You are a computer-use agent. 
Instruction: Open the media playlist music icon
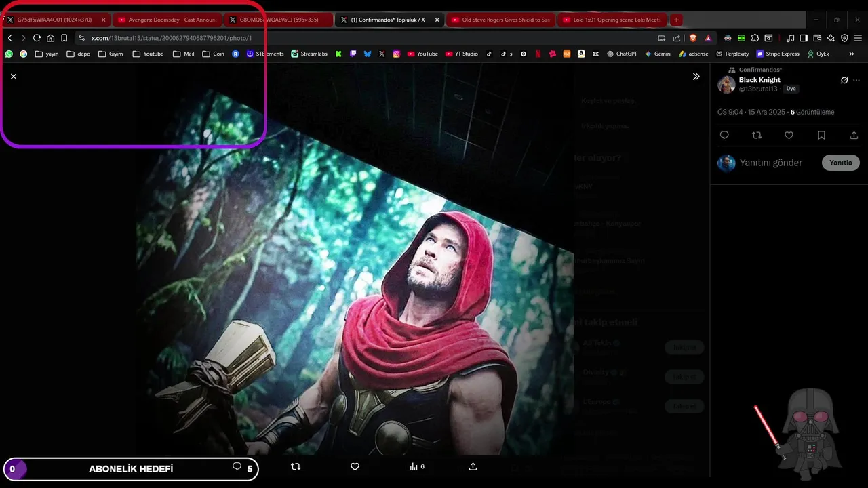[x=790, y=38]
